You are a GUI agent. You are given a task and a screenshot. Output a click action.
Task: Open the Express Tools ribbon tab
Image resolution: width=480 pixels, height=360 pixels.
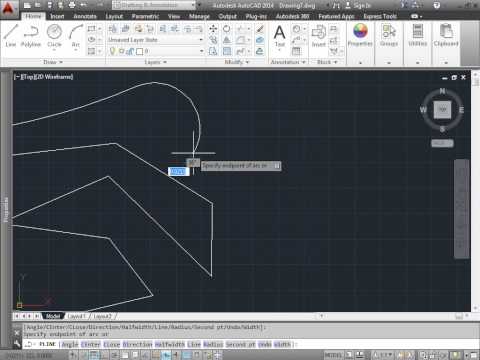click(380, 16)
